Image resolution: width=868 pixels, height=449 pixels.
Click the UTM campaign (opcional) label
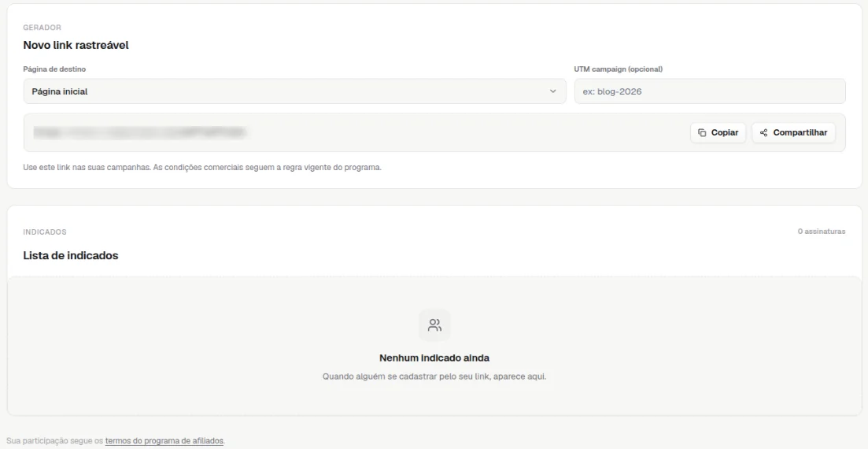(619, 69)
